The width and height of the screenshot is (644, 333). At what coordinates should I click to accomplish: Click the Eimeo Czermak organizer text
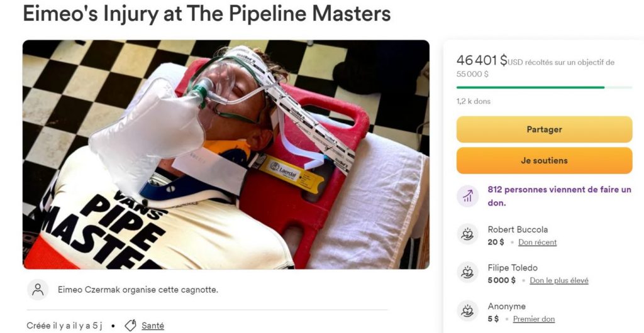(138, 290)
